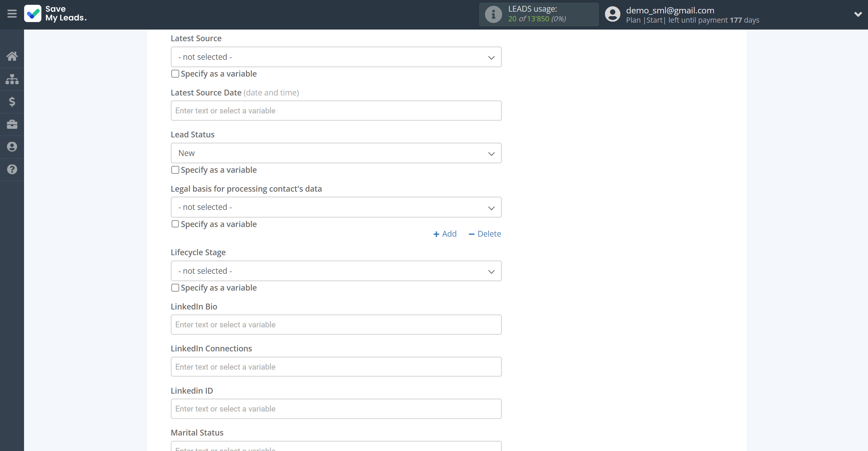This screenshot has height=451, width=868.
Task: Open profile user icon in sidebar
Action: click(x=12, y=147)
